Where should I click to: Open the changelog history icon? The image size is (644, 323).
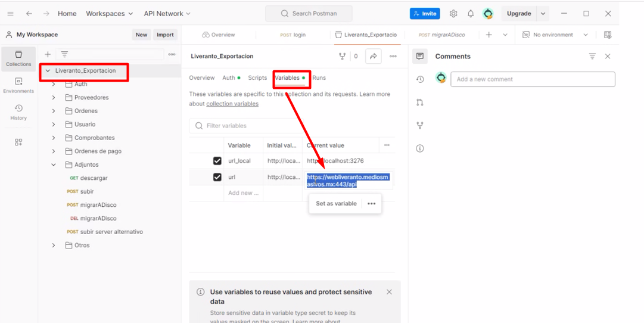coord(420,79)
